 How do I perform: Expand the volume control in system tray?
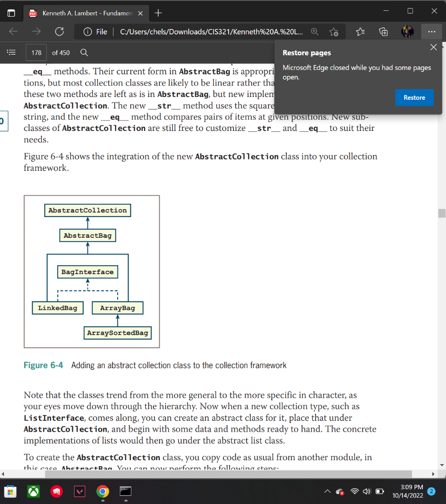366,492
